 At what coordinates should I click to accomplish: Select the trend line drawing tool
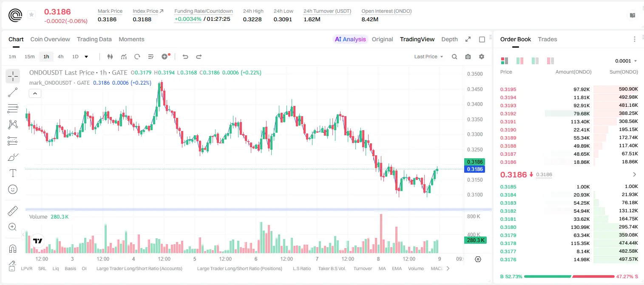pyautogui.click(x=13, y=92)
